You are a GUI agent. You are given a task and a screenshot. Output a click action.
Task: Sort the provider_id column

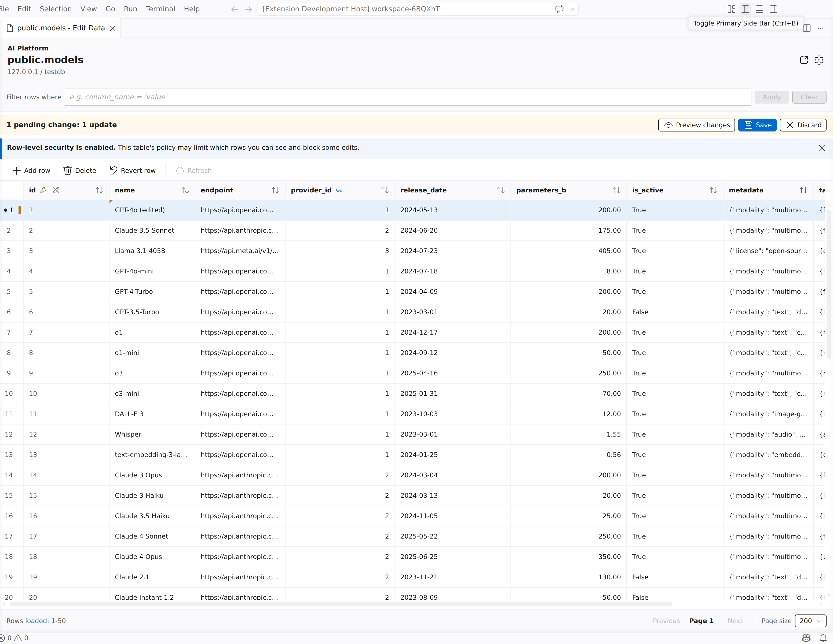(x=385, y=190)
